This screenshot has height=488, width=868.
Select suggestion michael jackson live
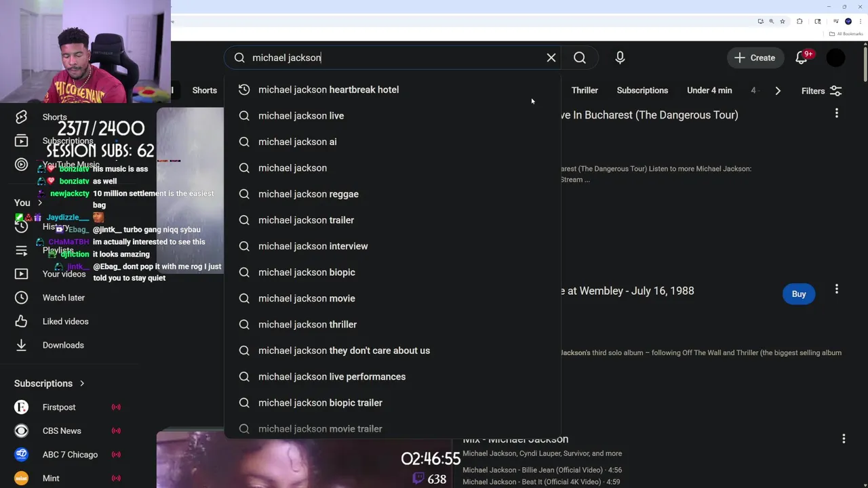point(392,116)
